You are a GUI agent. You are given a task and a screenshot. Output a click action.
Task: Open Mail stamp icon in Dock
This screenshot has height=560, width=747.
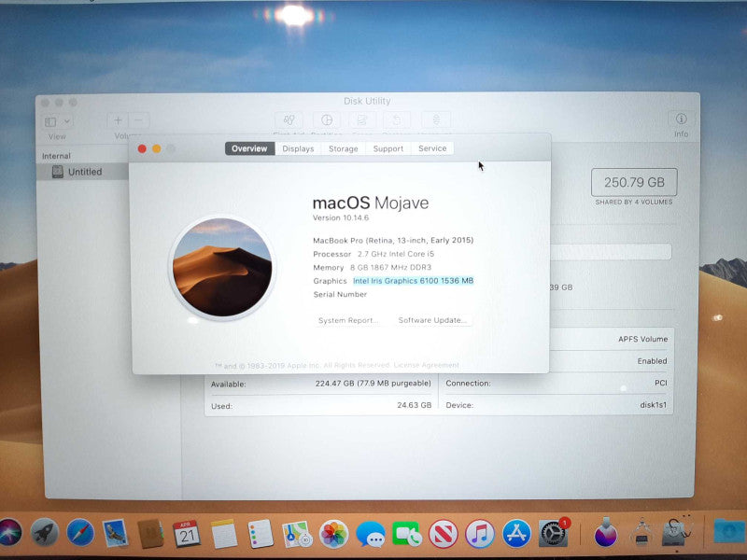click(115, 533)
